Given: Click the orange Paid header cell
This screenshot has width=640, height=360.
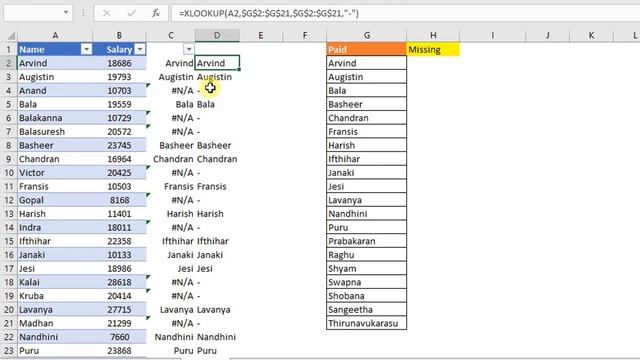Looking at the screenshot, I should pyautogui.click(x=367, y=49).
